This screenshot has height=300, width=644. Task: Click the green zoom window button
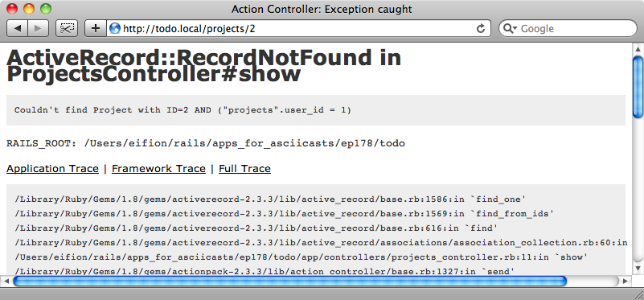pyautogui.click(x=46, y=9)
